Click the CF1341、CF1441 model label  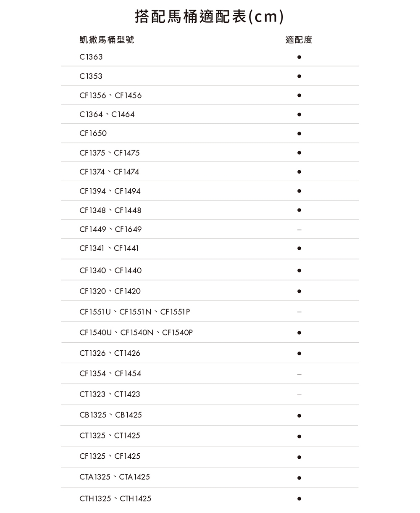pyautogui.click(x=109, y=249)
